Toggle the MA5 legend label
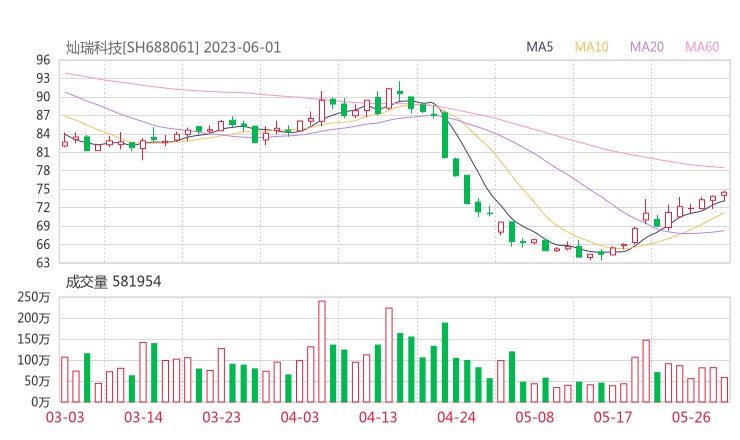 [540, 47]
